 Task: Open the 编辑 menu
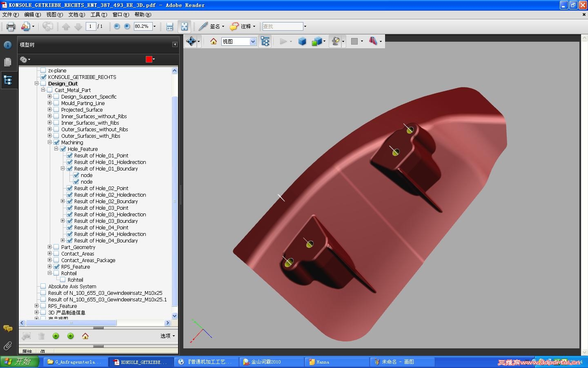32,15
